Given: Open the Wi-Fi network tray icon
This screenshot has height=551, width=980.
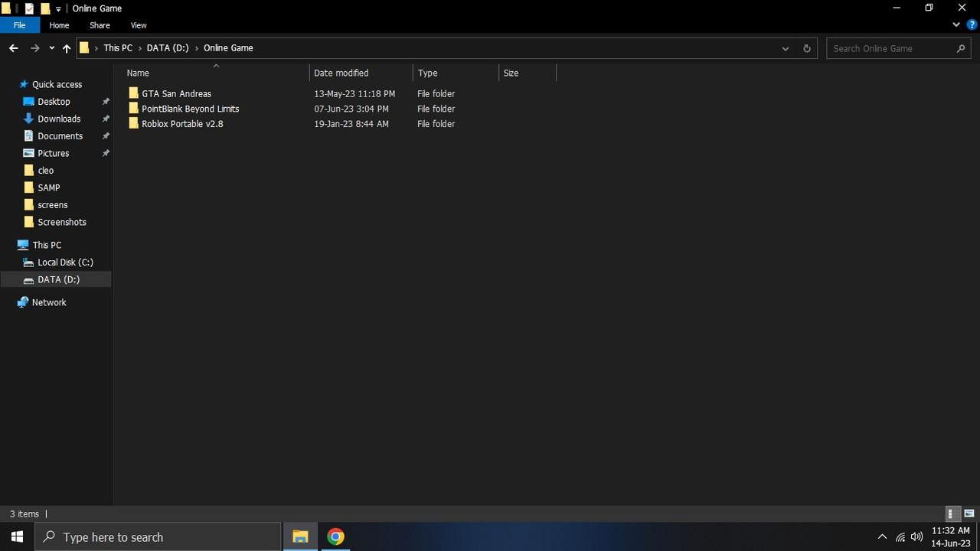Looking at the screenshot, I should tap(900, 536).
